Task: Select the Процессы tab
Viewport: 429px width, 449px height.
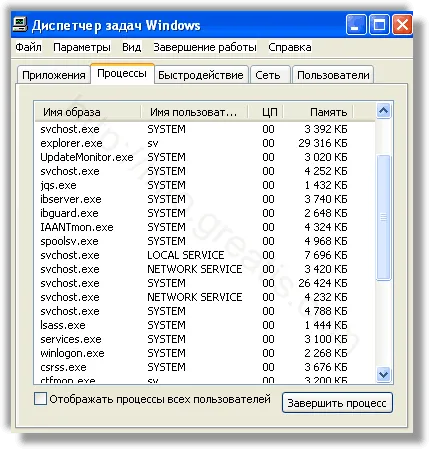Action: tap(122, 73)
